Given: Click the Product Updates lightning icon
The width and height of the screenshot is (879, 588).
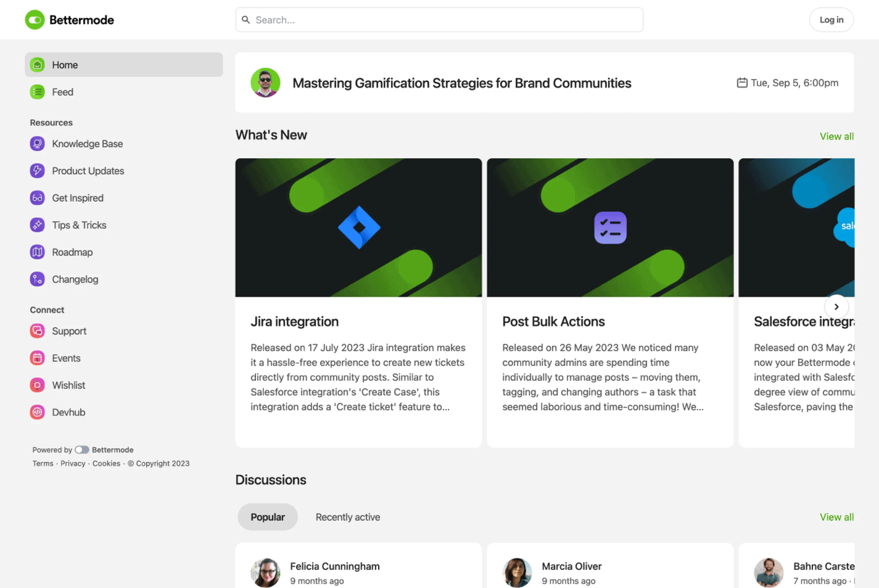Looking at the screenshot, I should coord(37,171).
